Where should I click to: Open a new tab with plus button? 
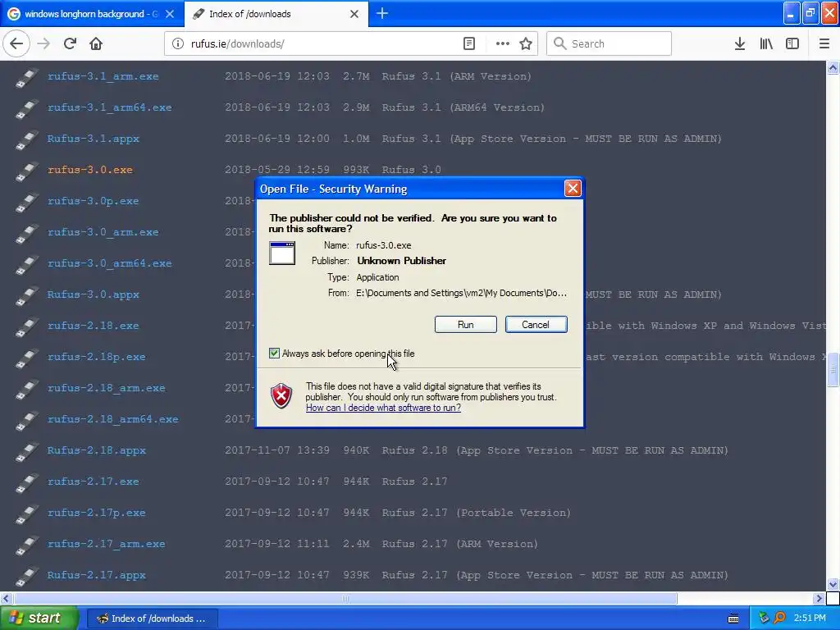(382, 13)
